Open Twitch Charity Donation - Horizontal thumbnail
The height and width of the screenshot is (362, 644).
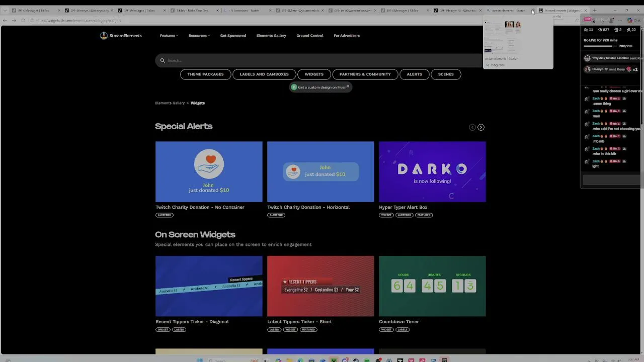pos(320,171)
